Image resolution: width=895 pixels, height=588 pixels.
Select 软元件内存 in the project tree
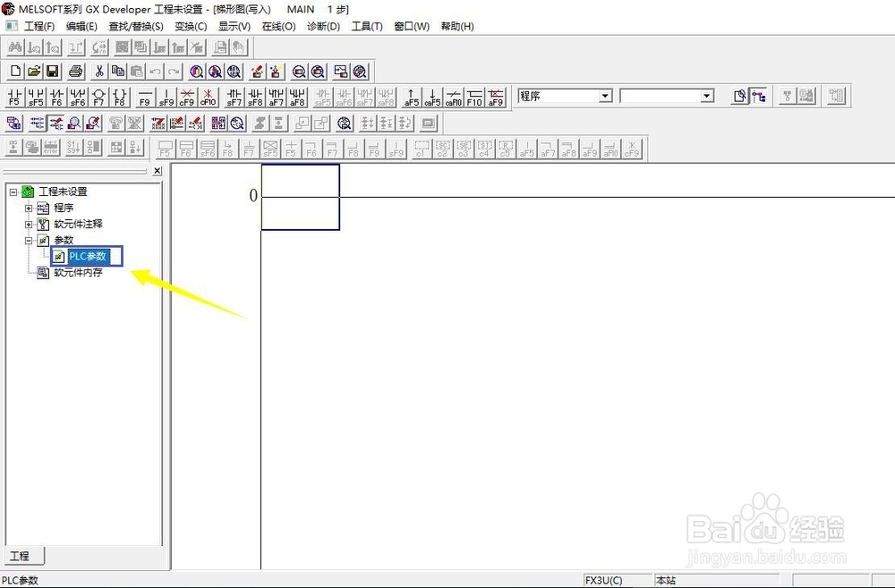point(78,273)
